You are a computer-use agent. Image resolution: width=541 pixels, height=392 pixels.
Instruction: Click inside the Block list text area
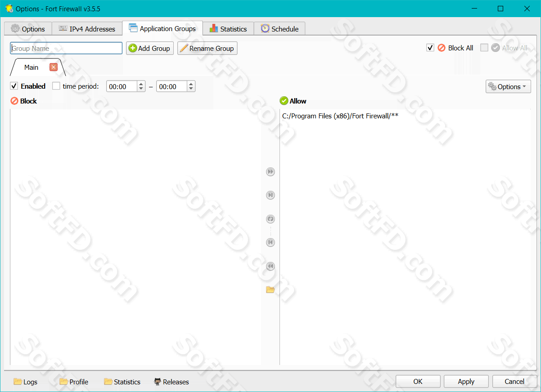tap(135, 237)
